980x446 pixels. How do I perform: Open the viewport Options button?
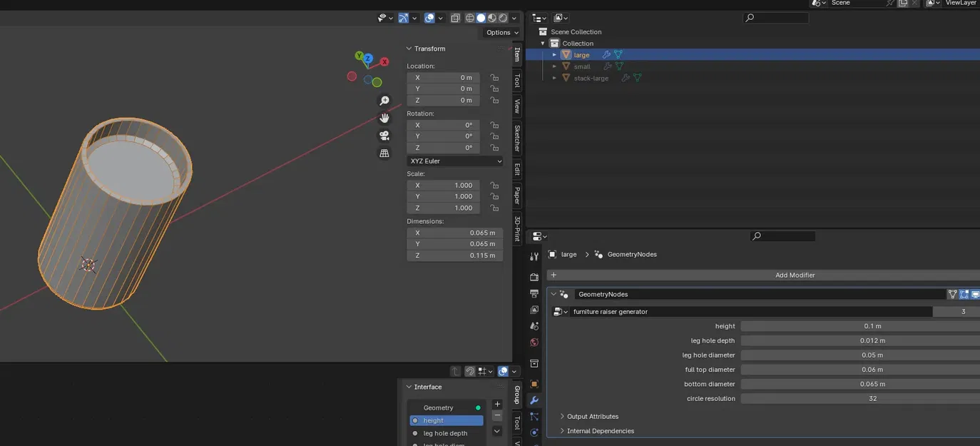pos(499,32)
